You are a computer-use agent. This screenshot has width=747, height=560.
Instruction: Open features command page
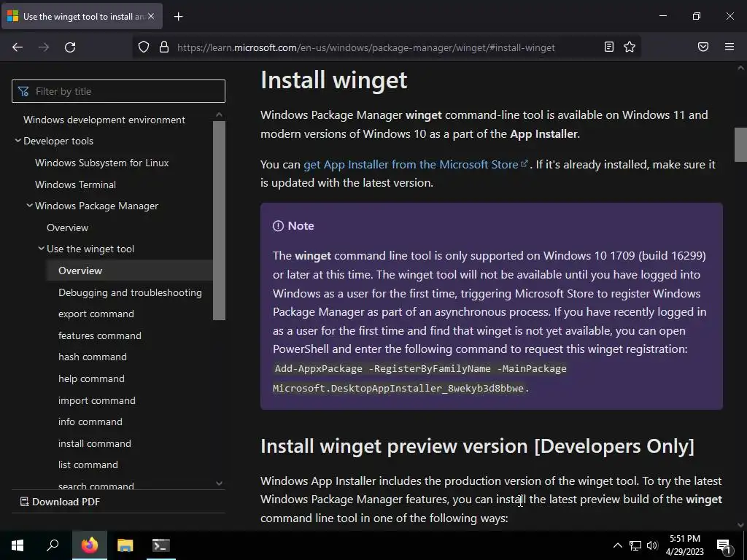(x=99, y=335)
